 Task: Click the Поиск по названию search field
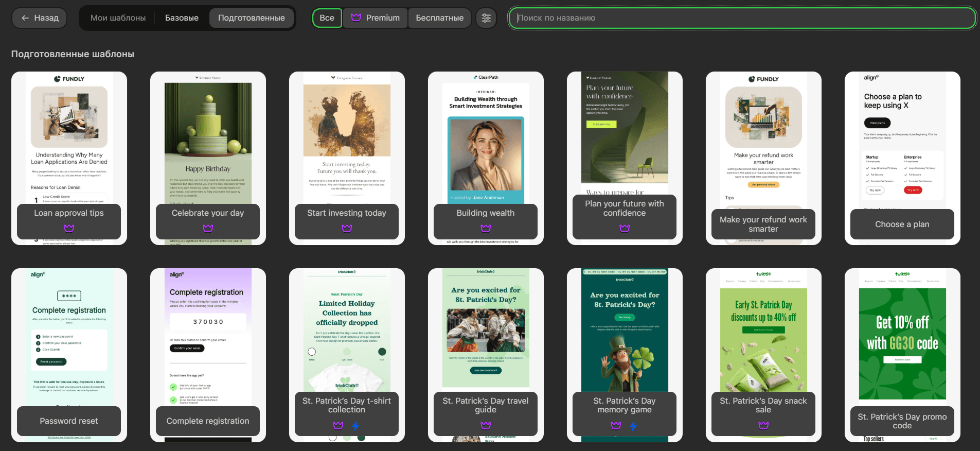742,18
